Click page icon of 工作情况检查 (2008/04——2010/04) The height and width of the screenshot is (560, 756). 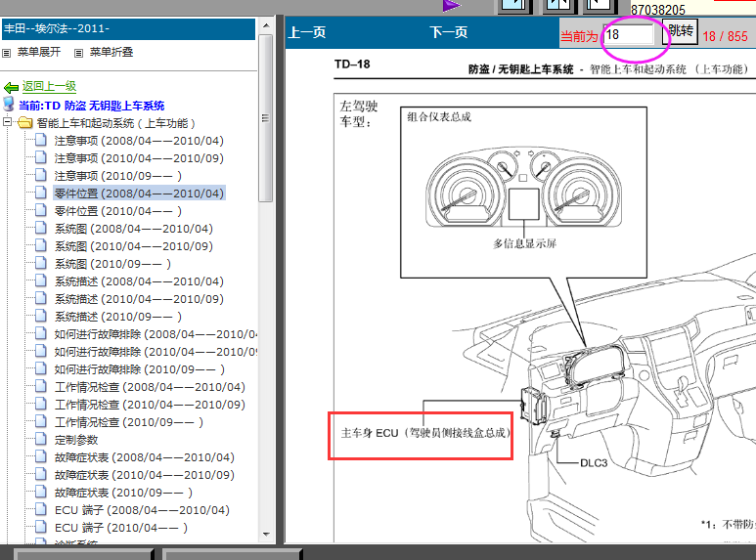pos(41,386)
